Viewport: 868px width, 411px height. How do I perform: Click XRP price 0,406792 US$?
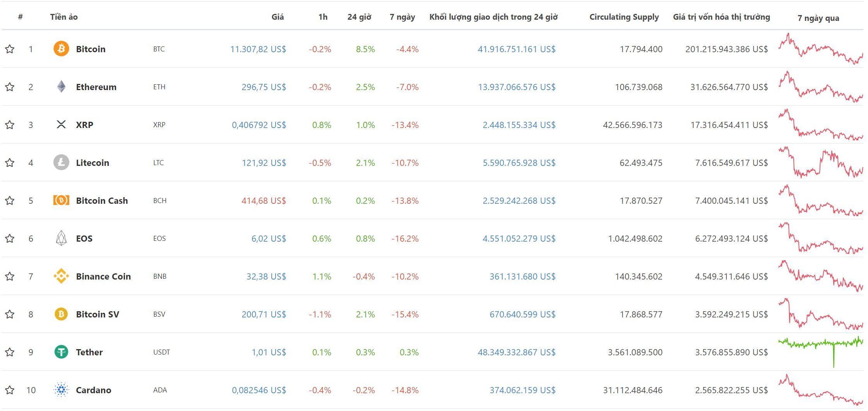(x=259, y=125)
